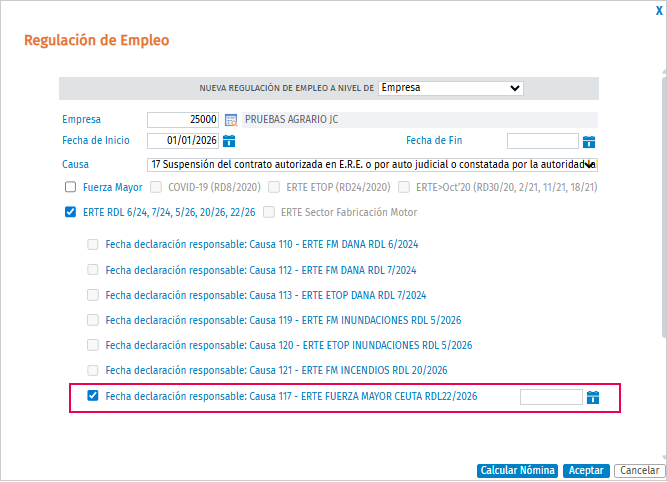Click the Empresa field label
667x482 pixels.
[x=82, y=119]
